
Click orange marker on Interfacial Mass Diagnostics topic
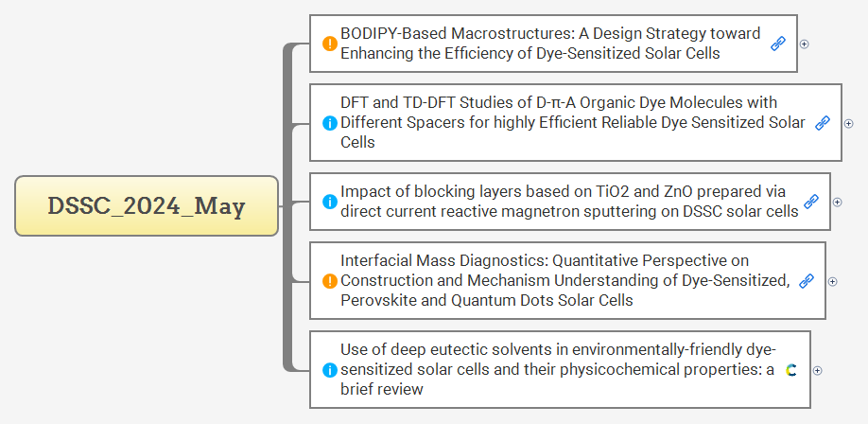pos(329,281)
